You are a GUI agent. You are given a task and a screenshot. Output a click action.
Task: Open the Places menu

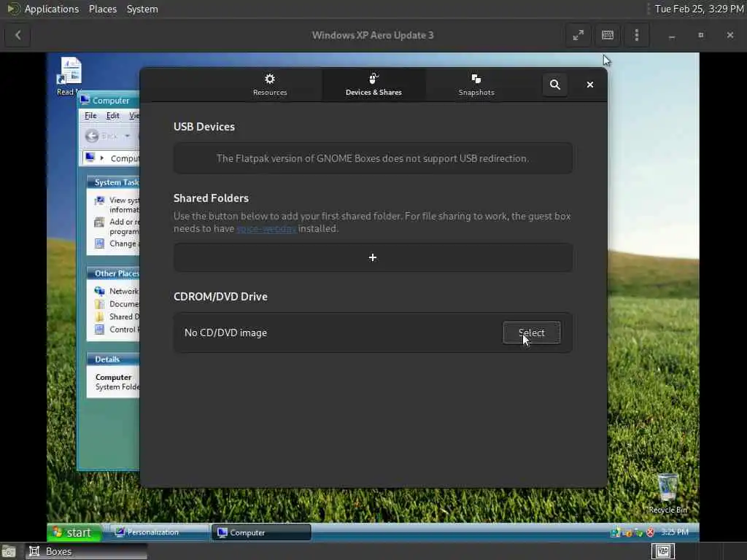103,9
